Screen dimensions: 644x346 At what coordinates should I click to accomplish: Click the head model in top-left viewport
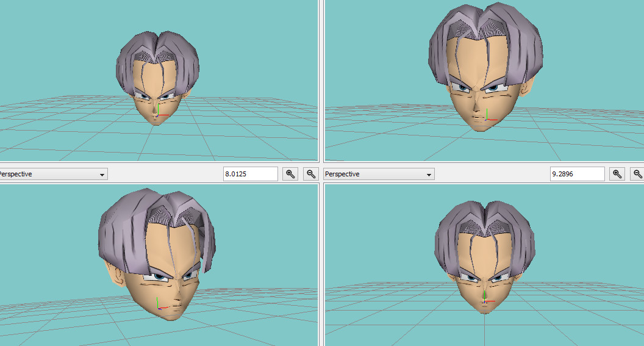point(157,77)
